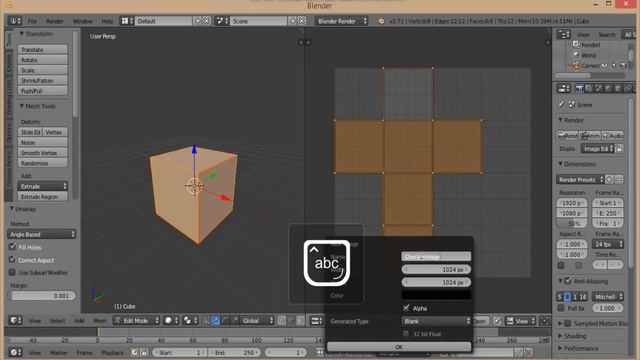Click the Smooth Vertex button
The image size is (640, 360).
(42, 153)
